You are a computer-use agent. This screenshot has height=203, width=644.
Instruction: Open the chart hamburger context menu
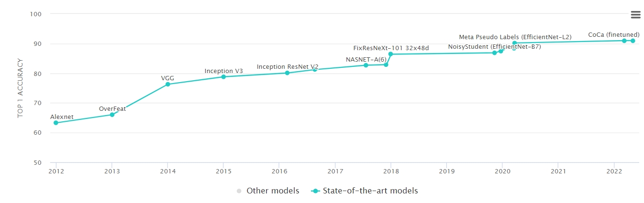635,15
